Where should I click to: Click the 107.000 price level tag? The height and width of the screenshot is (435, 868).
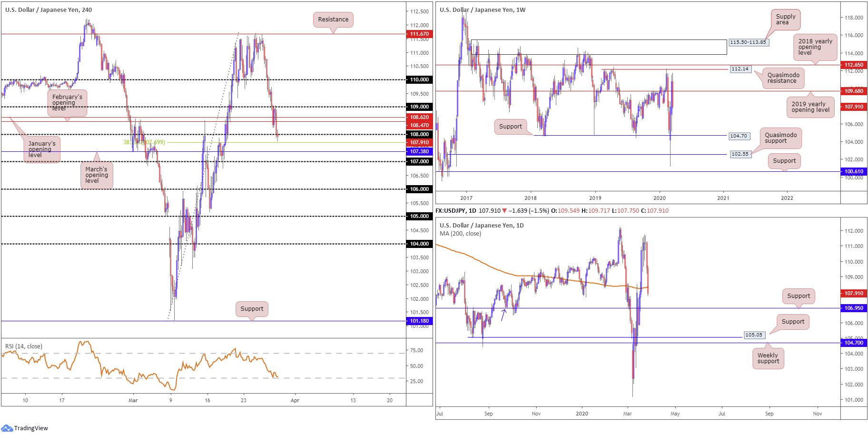tap(419, 161)
